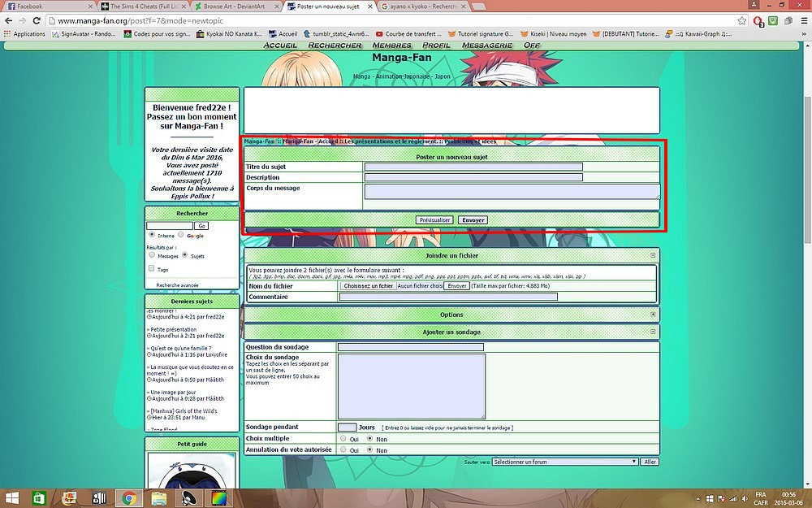Click the browser forward arrow
This screenshot has width=812, height=508.
(x=22, y=21)
